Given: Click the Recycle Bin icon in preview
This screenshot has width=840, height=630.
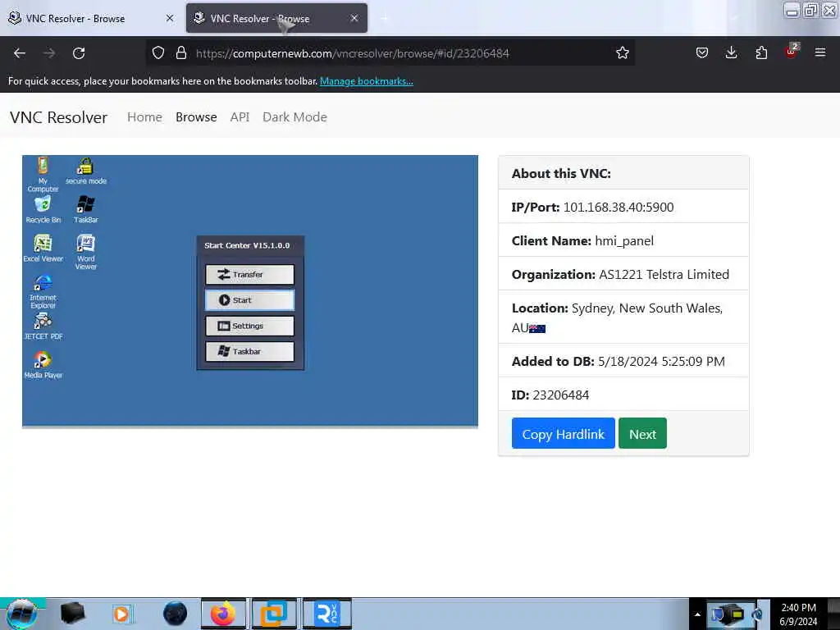Looking at the screenshot, I should pyautogui.click(x=43, y=209).
